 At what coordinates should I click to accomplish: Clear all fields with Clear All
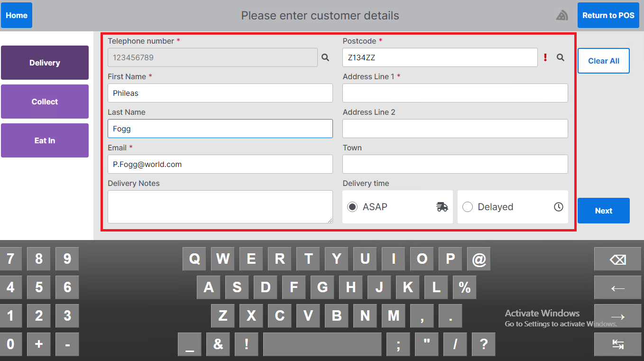(x=603, y=61)
